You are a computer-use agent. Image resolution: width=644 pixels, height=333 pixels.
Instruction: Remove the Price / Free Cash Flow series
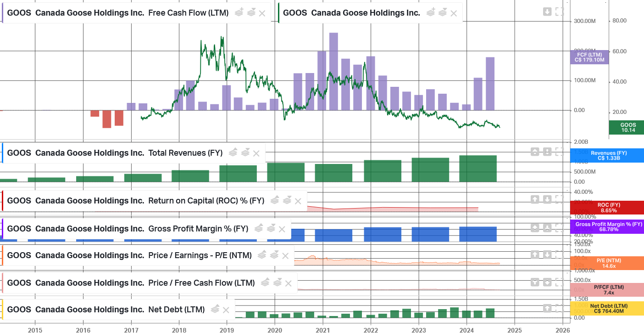tap(289, 283)
